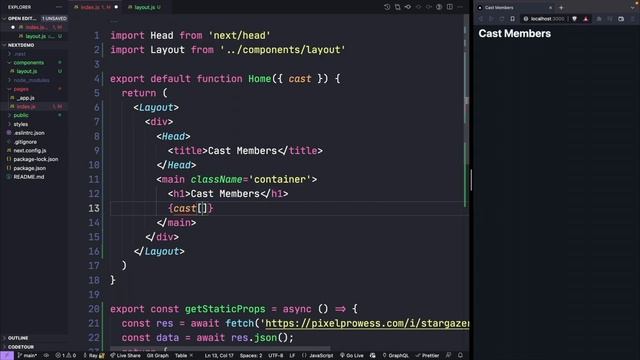Click the code editor vertical scrollbar

[467, 182]
